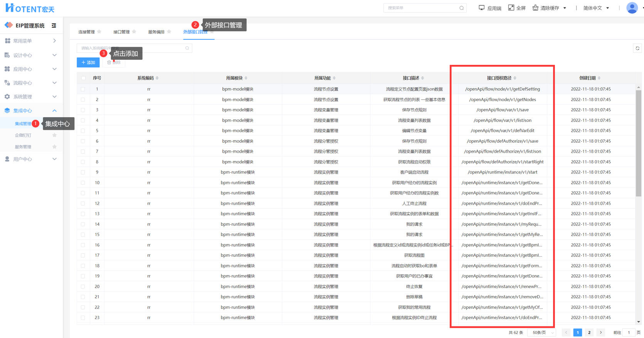Viewport: 644px width, 338px height.
Task: Click the user avatar icon
Action: (632, 8)
